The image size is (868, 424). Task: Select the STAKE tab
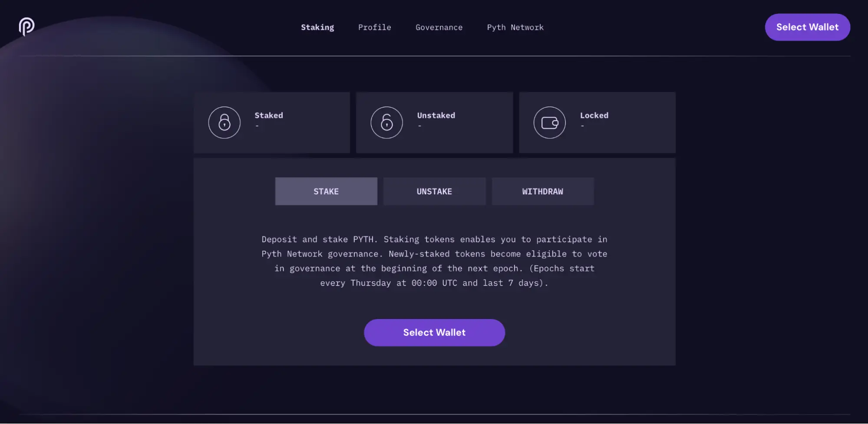(326, 191)
